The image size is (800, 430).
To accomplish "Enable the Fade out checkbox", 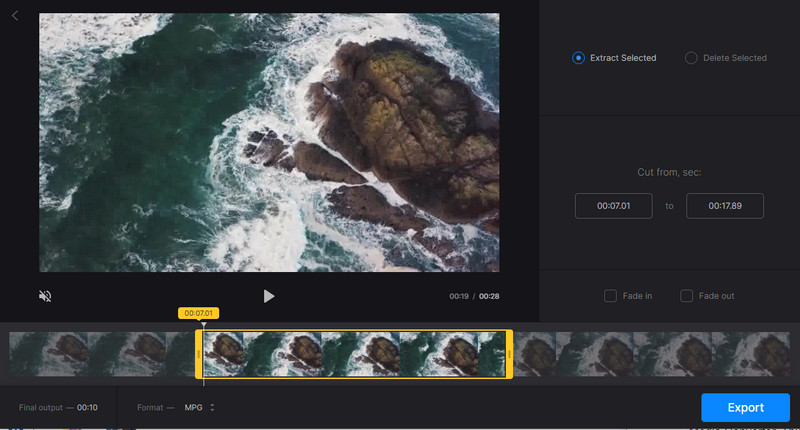I will click(687, 296).
